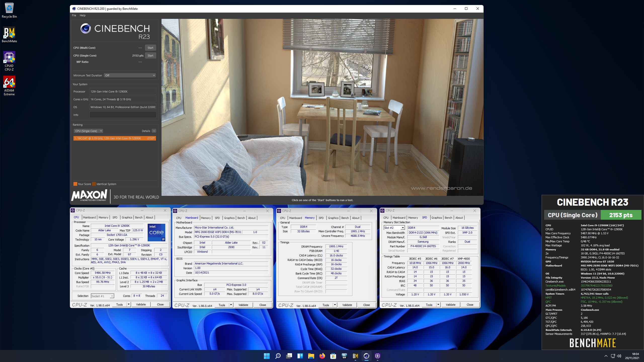Screen dimensions: 644x362
Task: Open taskbar Search magnifier
Action: point(278,356)
